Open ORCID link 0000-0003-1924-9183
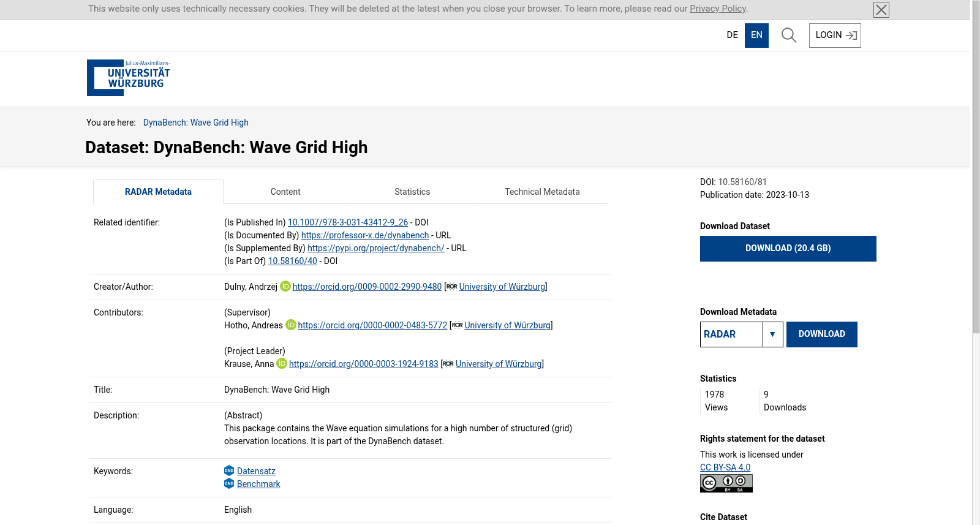The height and width of the screenshot is (525, 980). pos(364,364)
